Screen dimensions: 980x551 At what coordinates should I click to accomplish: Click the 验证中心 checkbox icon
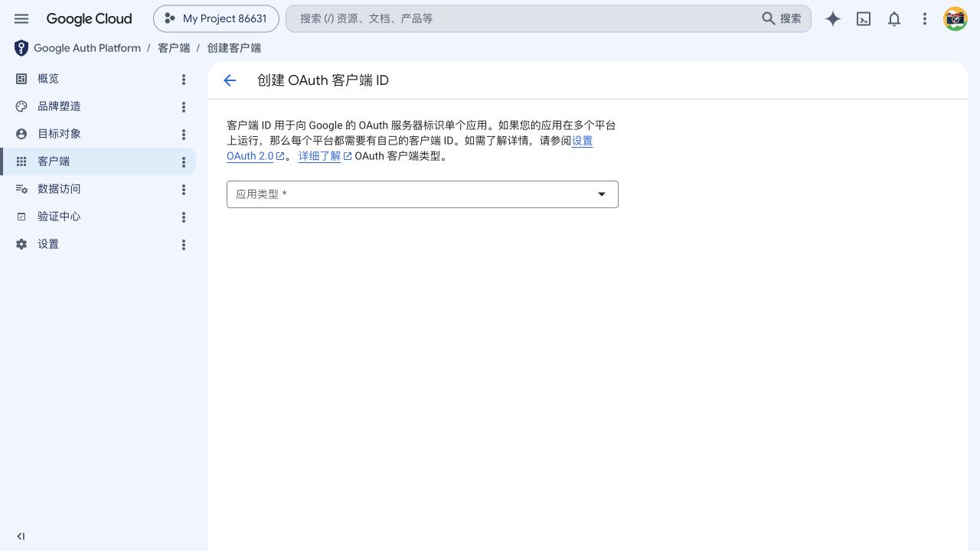tap(21, 217)
